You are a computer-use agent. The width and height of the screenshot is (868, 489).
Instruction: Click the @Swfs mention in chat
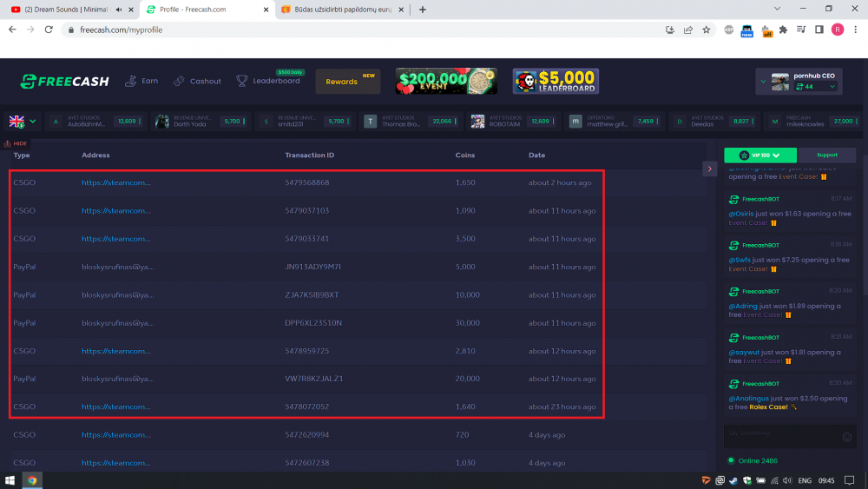[x=740, y=260]
